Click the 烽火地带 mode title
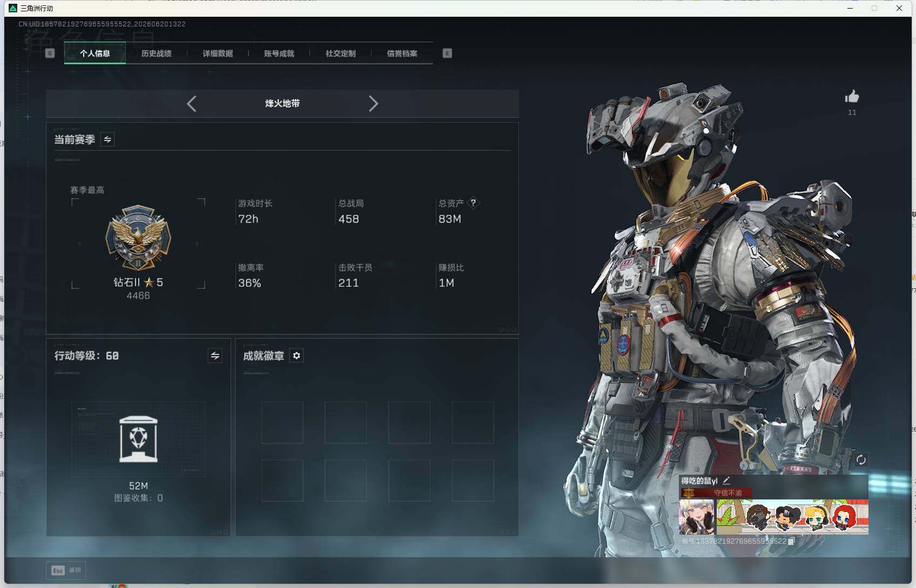 coord(282,104)
